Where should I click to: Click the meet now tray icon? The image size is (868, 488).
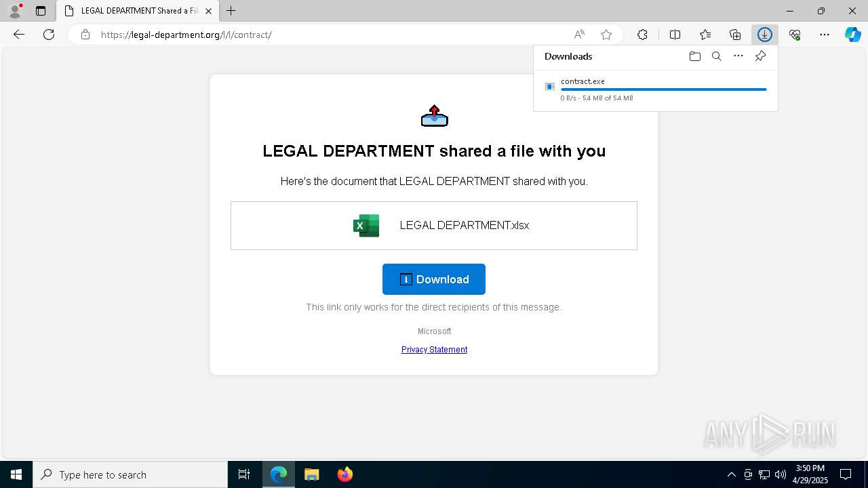point(747,474)
